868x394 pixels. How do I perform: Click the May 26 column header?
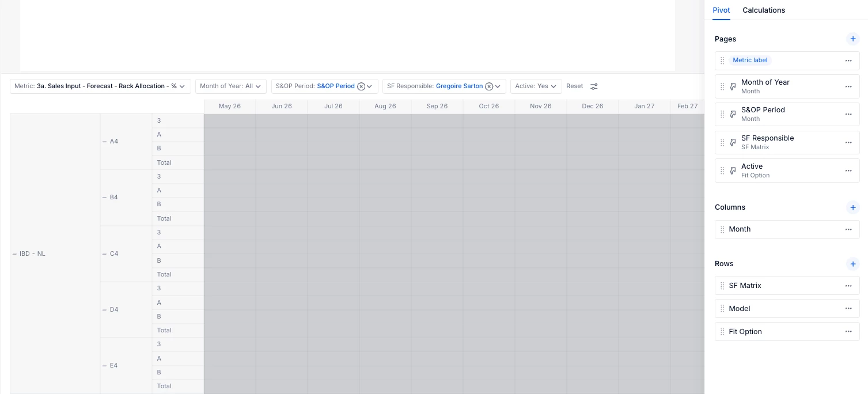(x=230, y=107)
